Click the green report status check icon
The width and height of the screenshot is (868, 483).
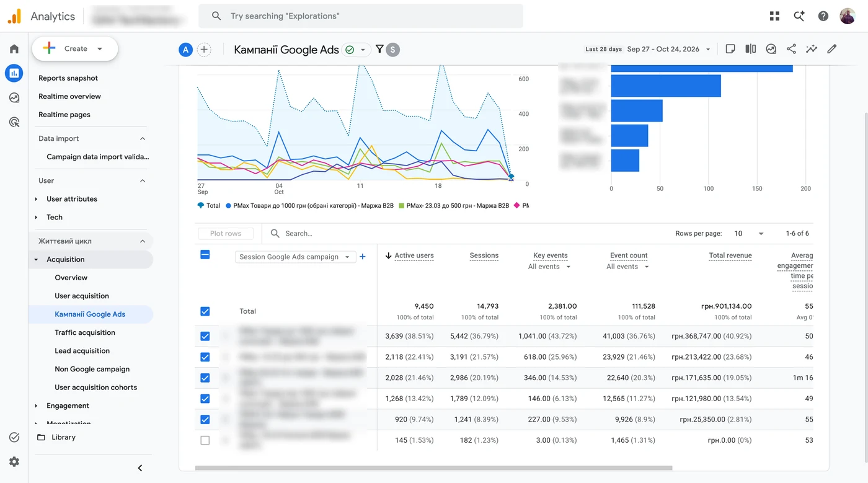pos(350,50)
